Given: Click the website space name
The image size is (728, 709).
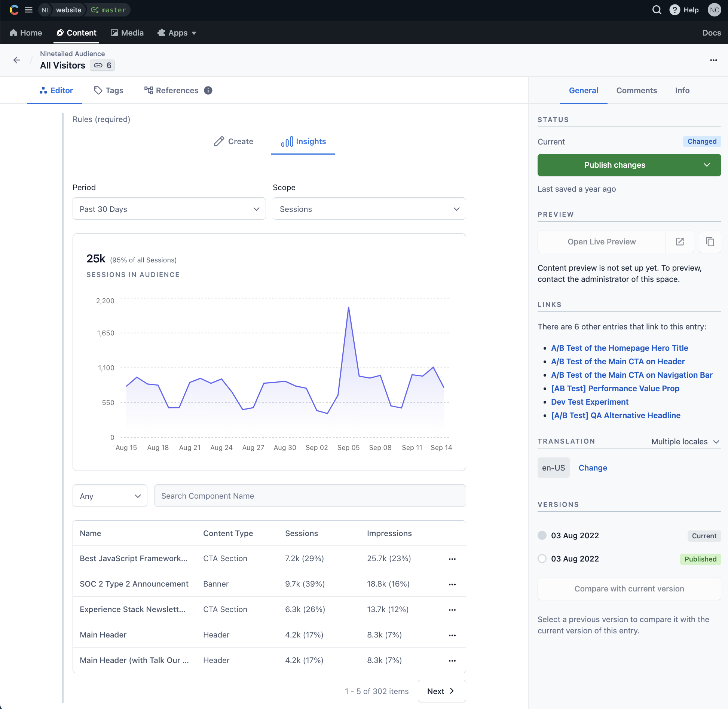Looking at the screenshot, I should [x=69, y=10].
